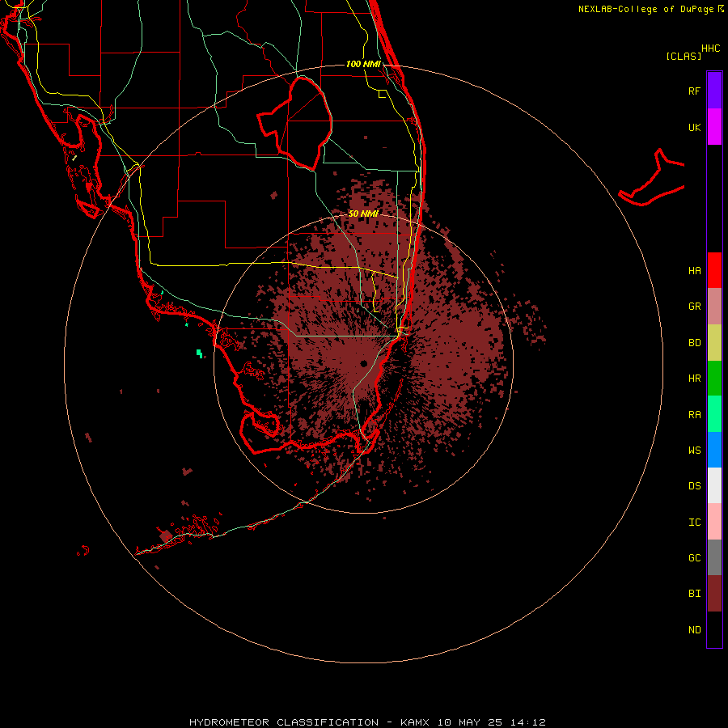
Task: Click the RA light green legend swatch
Action: pyautogui.click(x=714, y=414)
